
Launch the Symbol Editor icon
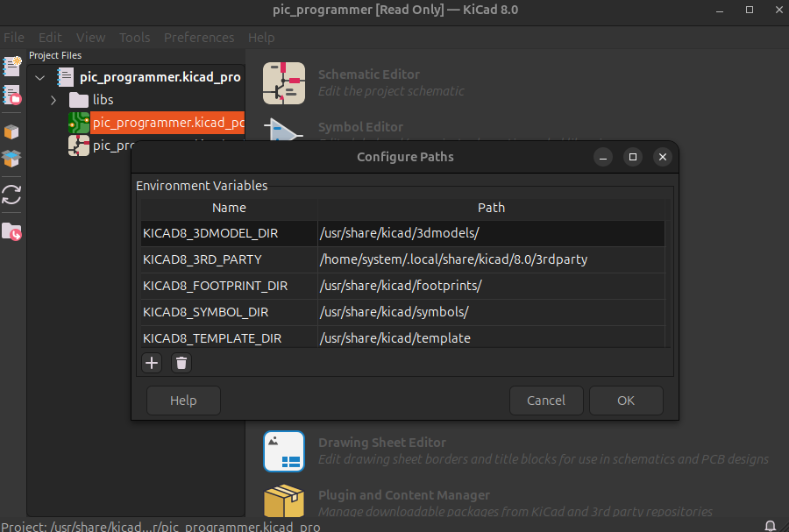click(284, 130)
